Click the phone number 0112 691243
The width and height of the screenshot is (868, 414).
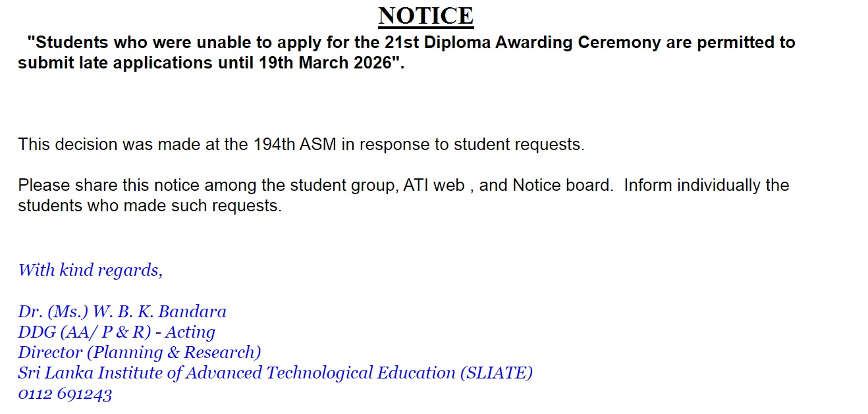point(65,394)
